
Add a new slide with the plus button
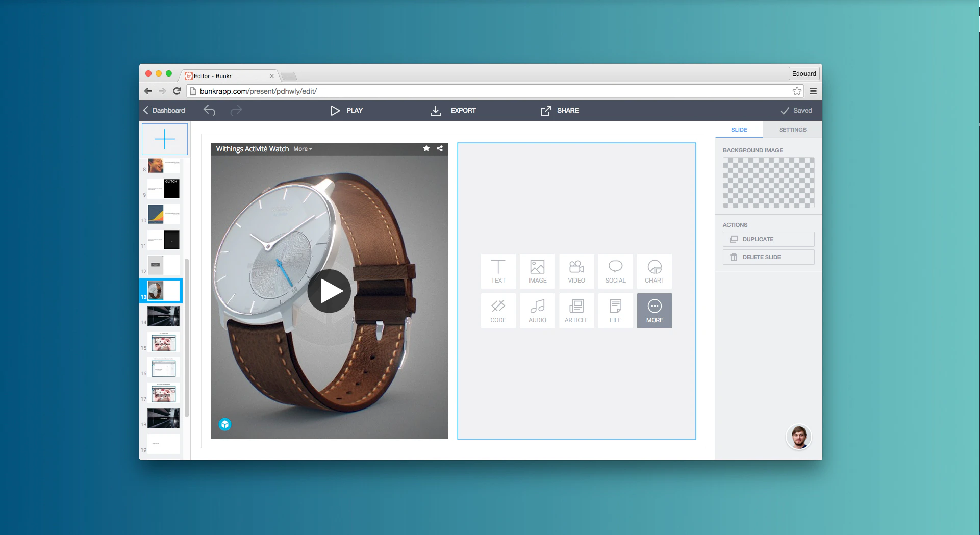click(164, 139)
